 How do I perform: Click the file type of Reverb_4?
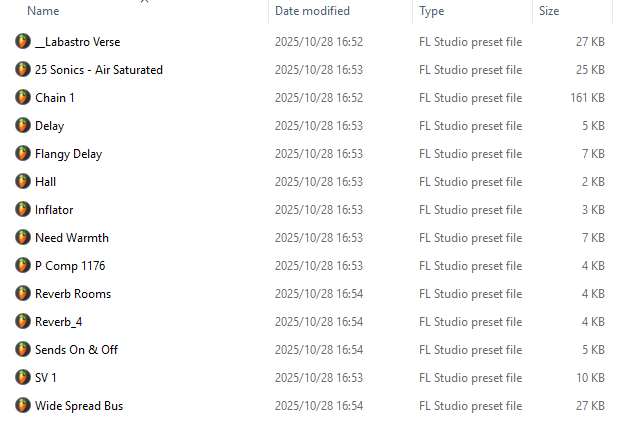point(470,322)
